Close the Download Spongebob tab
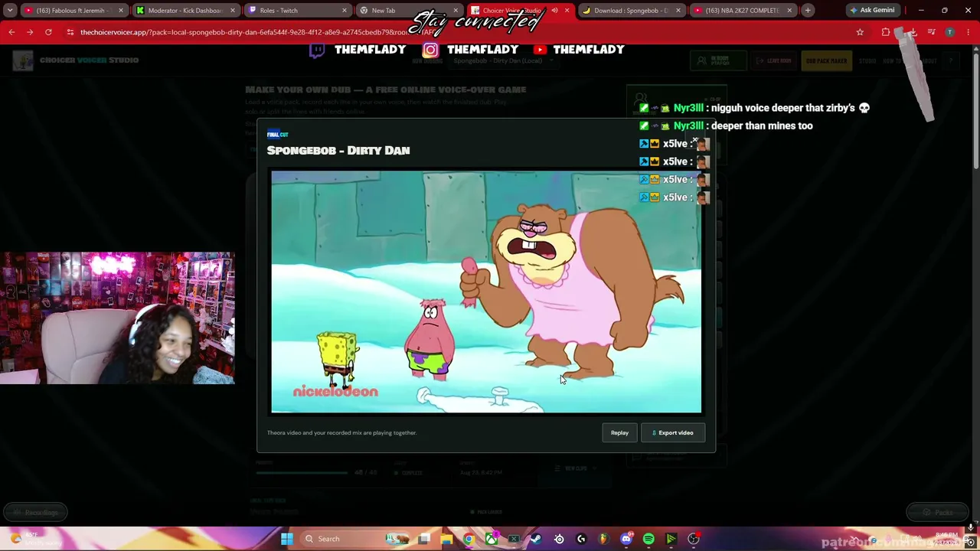Viewport: 980px width, 551px height. [x=678, y=11]
